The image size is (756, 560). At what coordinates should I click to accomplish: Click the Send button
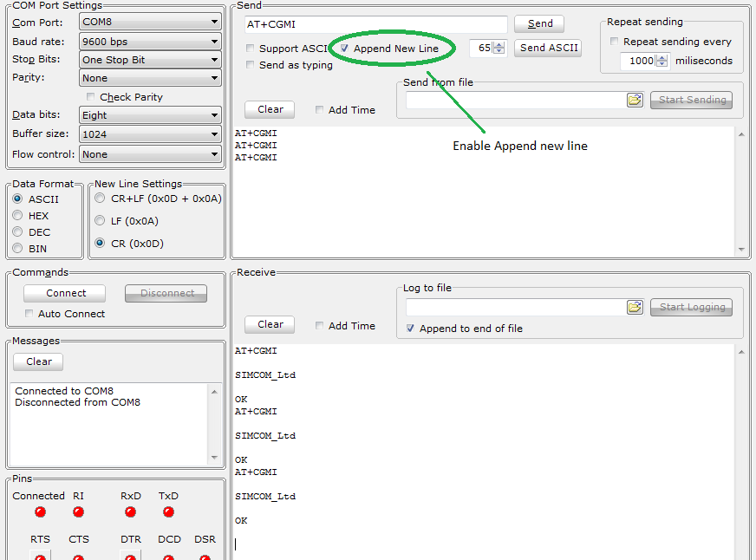coord(539,23)
